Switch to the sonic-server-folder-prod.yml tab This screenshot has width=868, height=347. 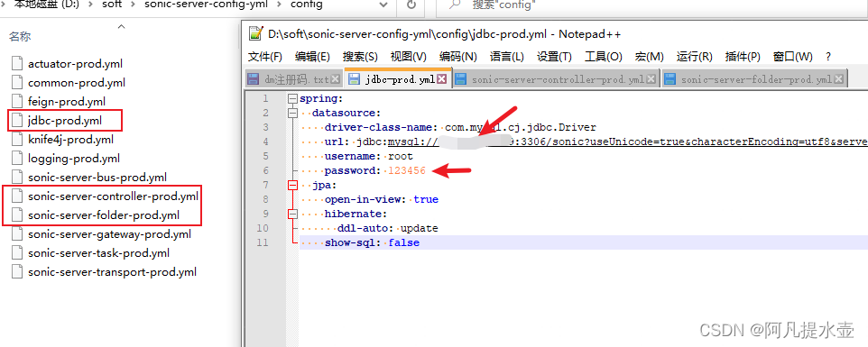coord(756,79)
